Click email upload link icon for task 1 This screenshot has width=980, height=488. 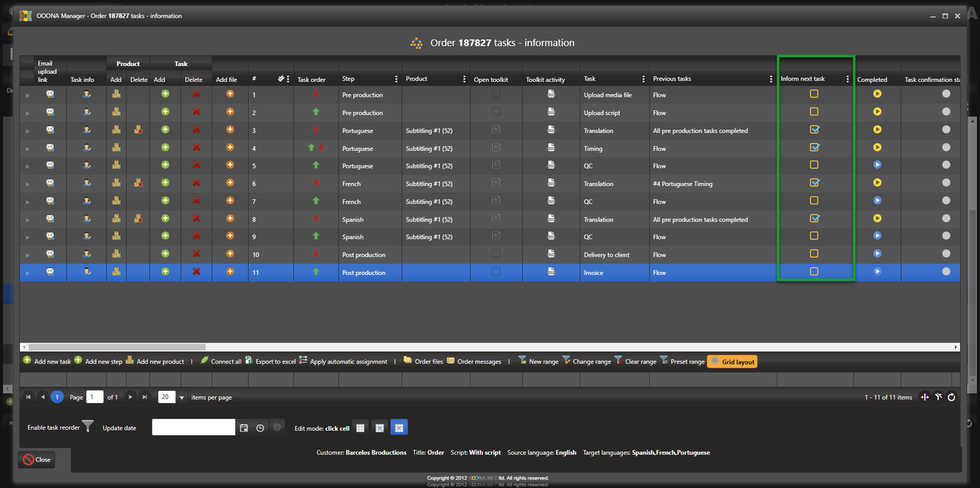[x=50, y=94]
